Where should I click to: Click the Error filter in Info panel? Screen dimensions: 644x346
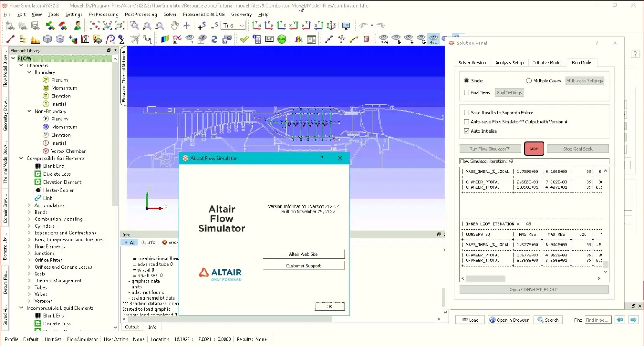[x=170, y=243]
